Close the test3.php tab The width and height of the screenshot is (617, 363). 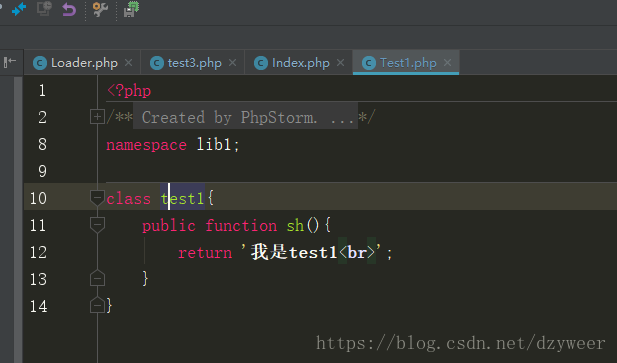[x=233, y=63]
